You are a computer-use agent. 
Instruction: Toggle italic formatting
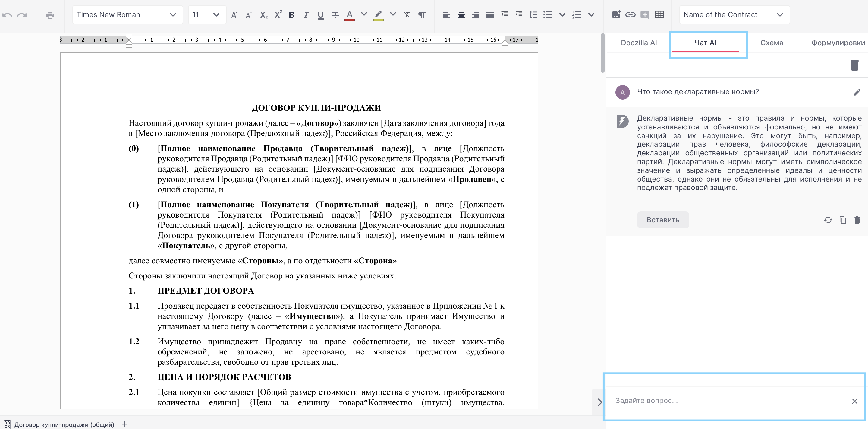tap(306, 15)
